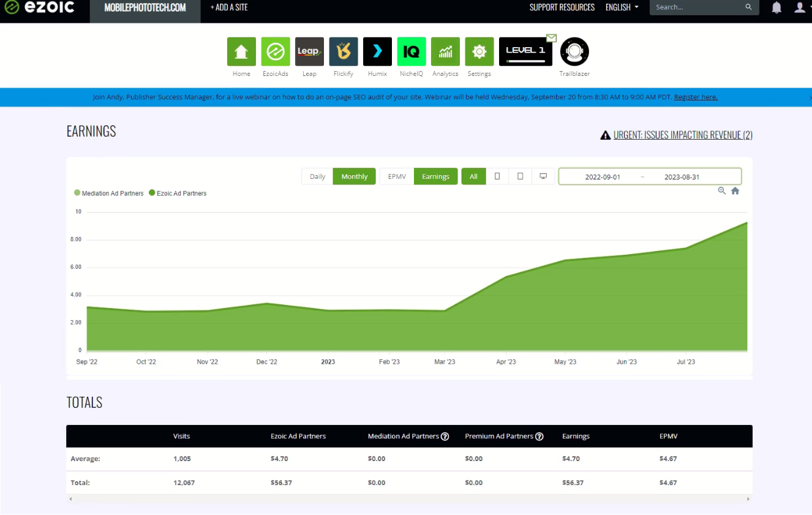
Task: Filter by desktop monitor icon
Action: coord(543,176)
